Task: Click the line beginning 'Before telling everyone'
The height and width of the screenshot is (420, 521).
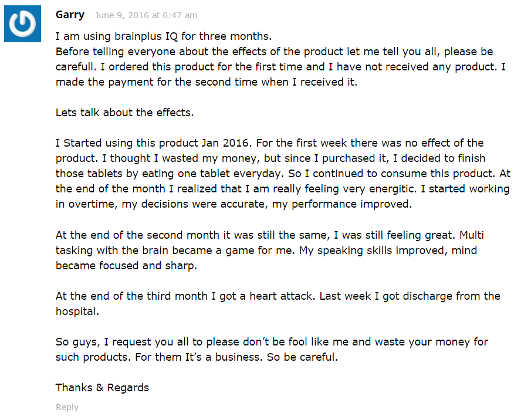Action: [x=275, y=52]
